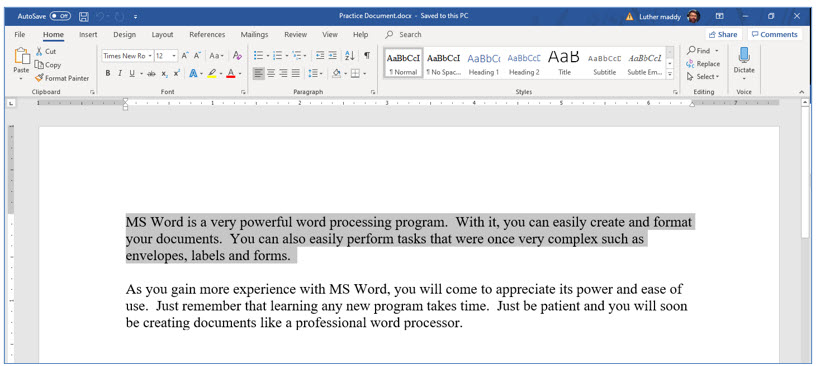Screen dimensions: 818x366
Task: Apply bulleted list
Action: click(x=258, y=55)
